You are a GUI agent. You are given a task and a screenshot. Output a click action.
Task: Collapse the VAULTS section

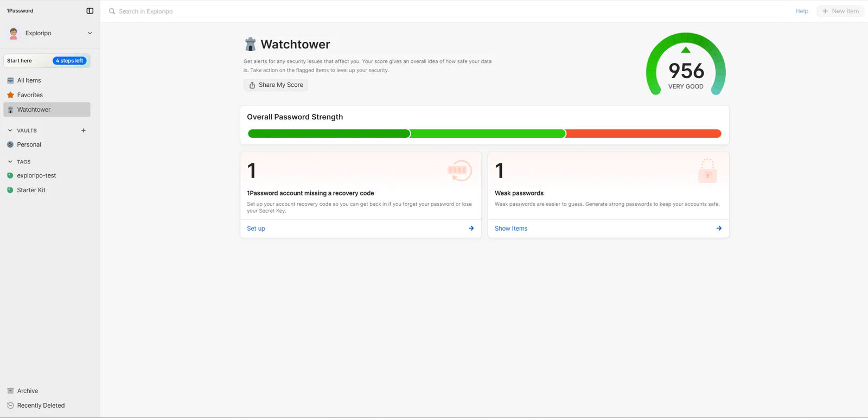10,130
